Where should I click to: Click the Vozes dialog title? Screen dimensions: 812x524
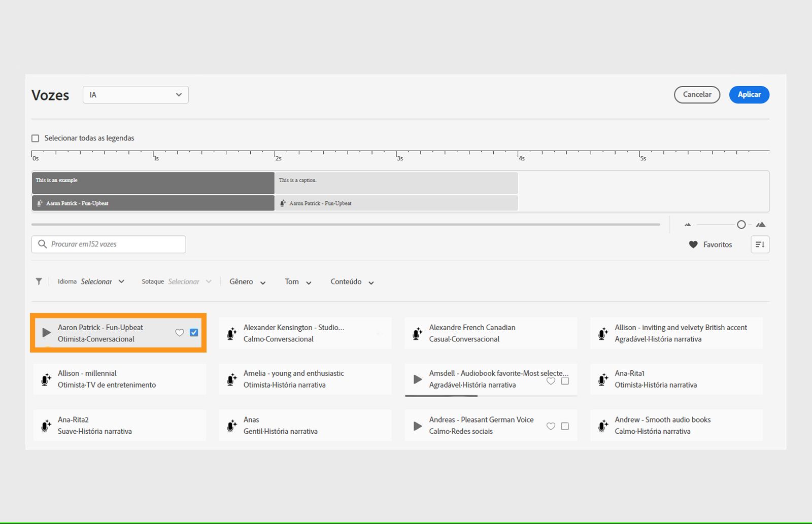pyautogui.click(x=50, y=95)
